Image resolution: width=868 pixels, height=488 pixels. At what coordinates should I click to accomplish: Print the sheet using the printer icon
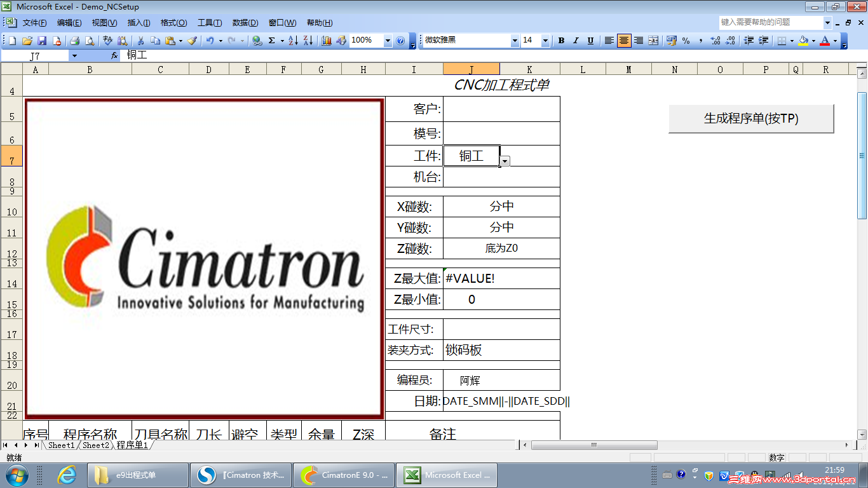pos(74,41)
